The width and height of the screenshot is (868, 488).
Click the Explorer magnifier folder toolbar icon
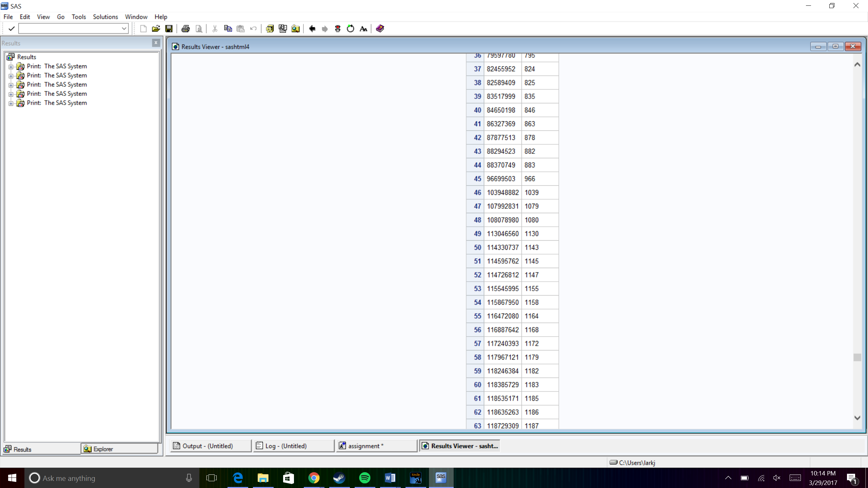click(296, 29)
